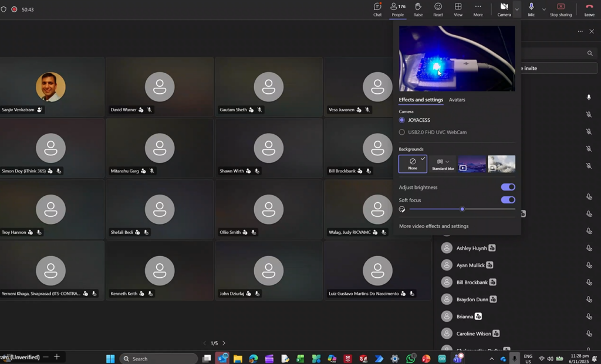The width and height of the screenshot is (601, 364).
Task: Click the Soft focus intensity slider handle
Action: pyautogui.click(x=462, y=209)
